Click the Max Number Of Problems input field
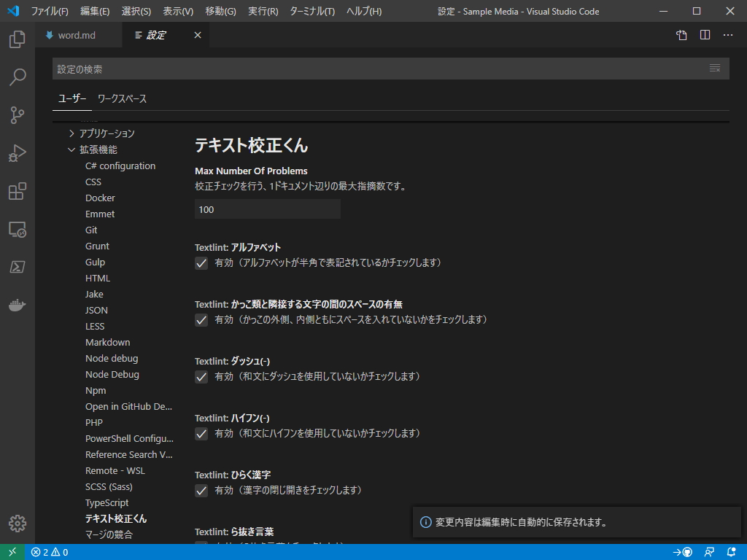The image size is (747, 560). pyautogui.click(x=267, y=209)
